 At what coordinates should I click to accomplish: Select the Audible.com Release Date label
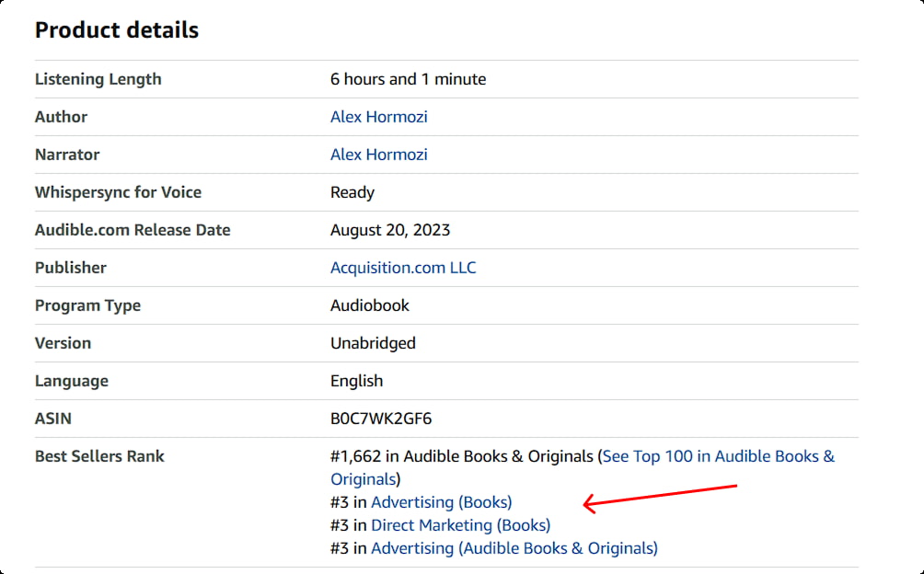coord(133,230)
